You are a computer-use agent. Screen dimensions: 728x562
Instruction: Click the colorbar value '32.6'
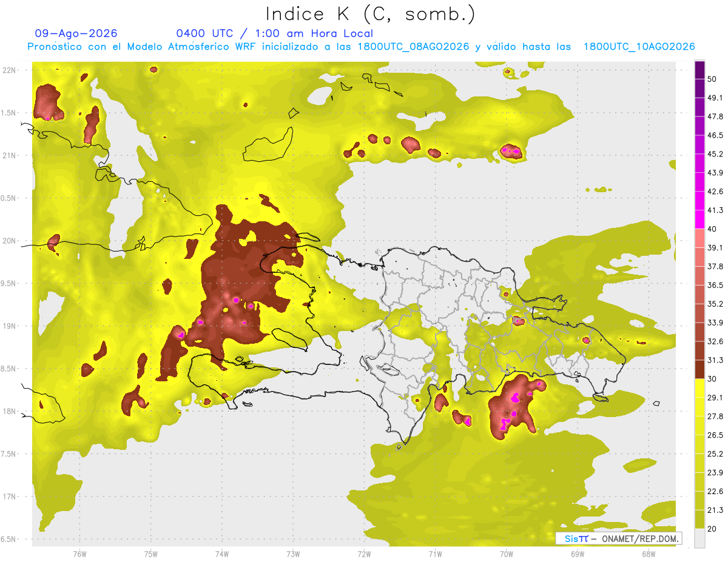tap(715, 342)
